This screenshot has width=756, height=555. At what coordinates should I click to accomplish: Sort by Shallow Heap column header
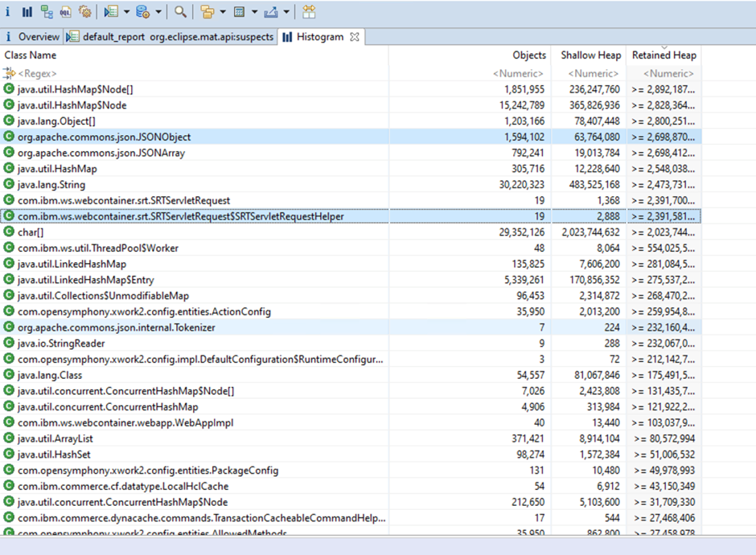point(590,55)
